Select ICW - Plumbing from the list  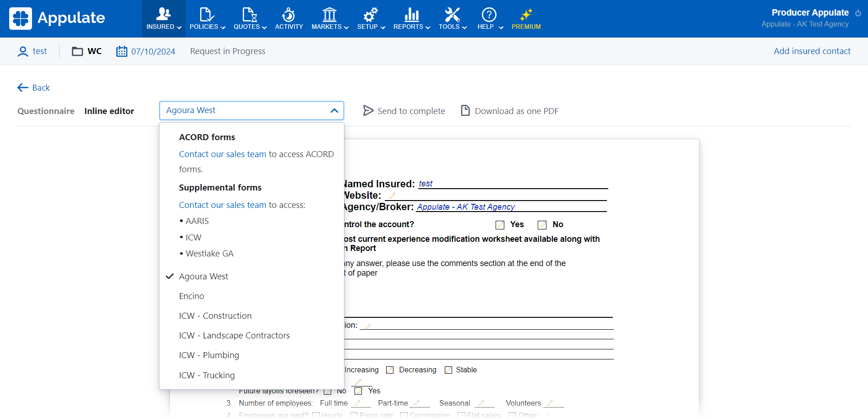pos(209,355)
